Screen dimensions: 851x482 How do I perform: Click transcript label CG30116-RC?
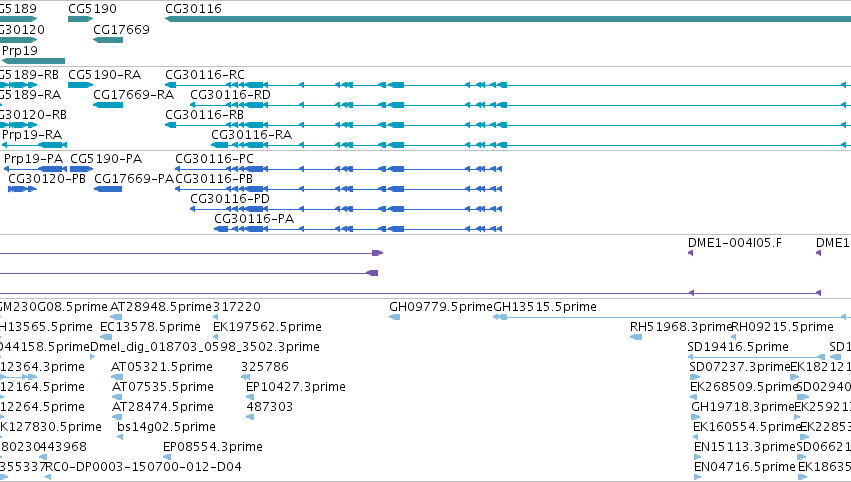[x=205, y=74]
